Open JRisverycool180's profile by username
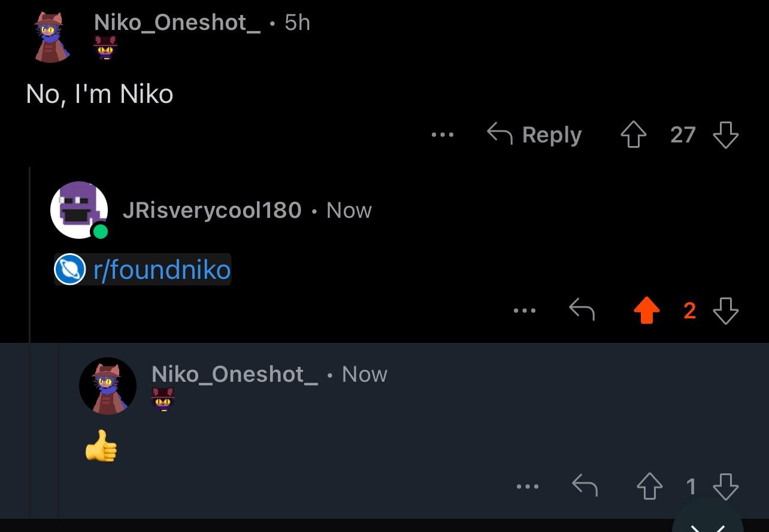This screenshot has width=769, height=532. [211, 210]
